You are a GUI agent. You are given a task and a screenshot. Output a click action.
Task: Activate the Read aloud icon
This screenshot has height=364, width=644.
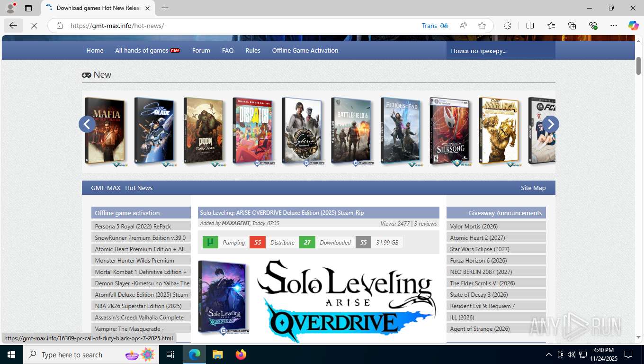(x=463, y=26)
